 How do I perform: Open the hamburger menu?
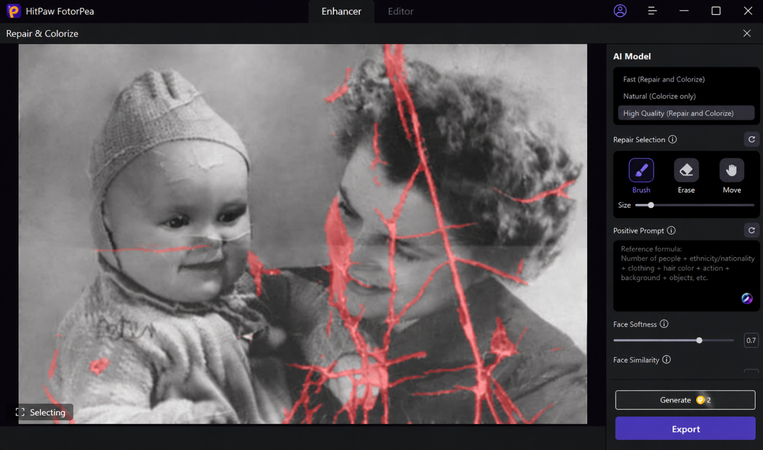click(x=652, y=11)
